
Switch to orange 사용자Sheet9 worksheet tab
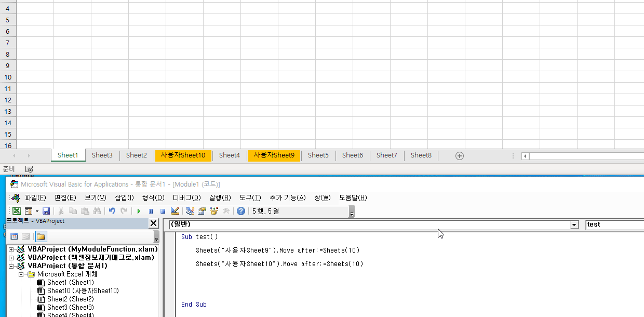click(274, 155)
